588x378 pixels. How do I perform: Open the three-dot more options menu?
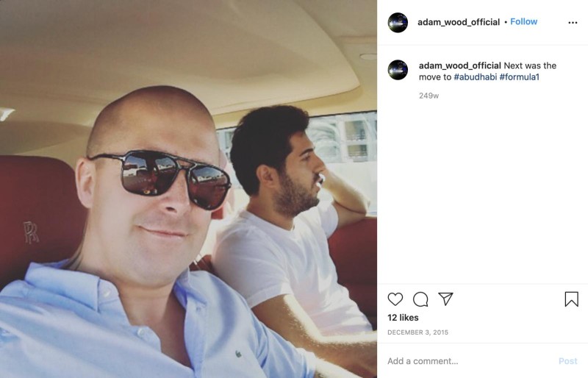[573, 23]
